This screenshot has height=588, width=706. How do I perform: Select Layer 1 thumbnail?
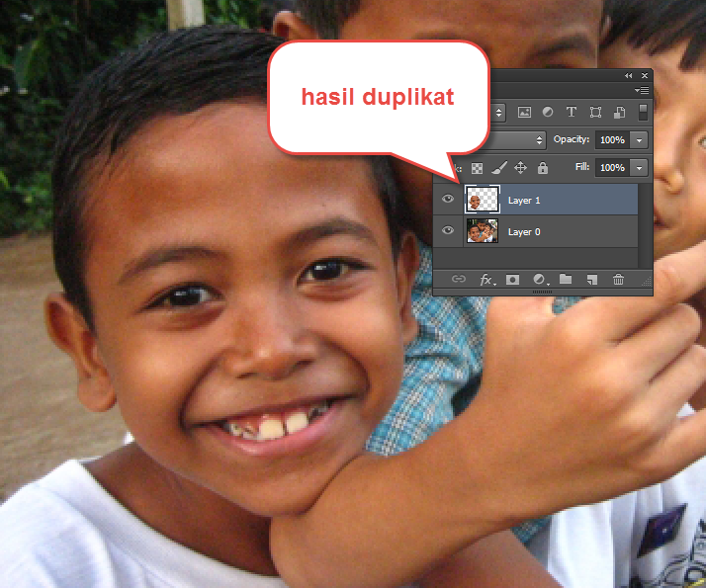(x=483, y=199)
